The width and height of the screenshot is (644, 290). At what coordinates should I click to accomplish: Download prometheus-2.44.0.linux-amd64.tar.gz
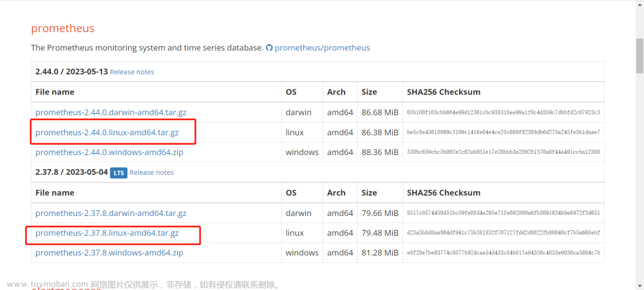pos(107,132)
